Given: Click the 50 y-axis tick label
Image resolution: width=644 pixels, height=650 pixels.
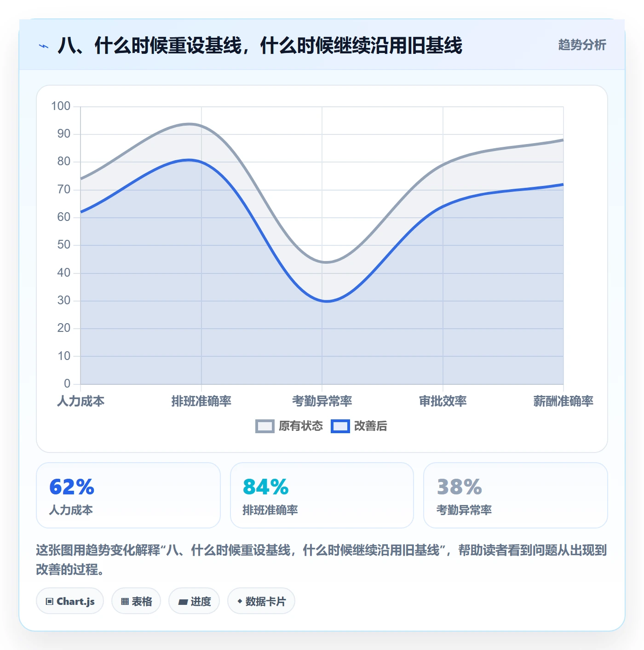Looking at the screenshot, I should tap(64, 245).
